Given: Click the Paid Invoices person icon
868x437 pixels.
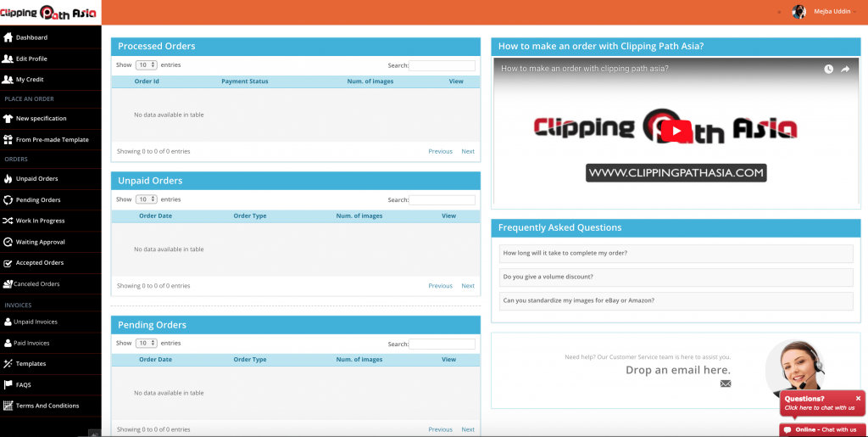Looking at the screenshot, I should [x=8, y=344].
